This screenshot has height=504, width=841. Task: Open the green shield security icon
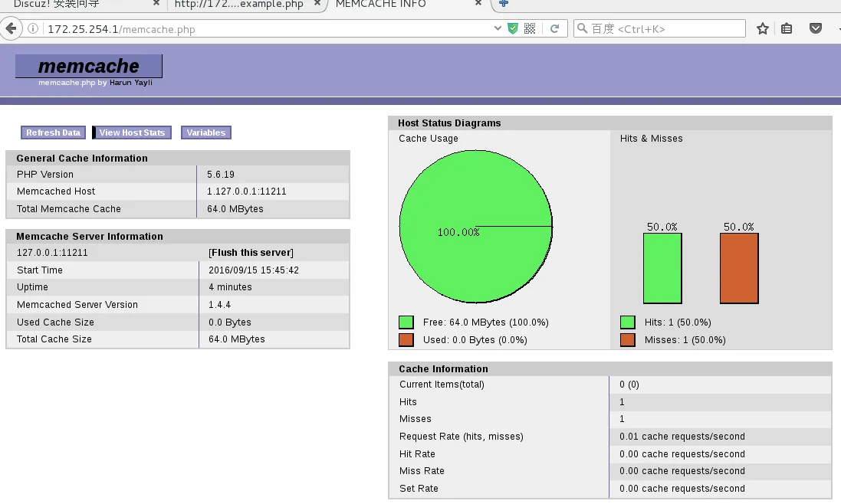coord(513,28)
